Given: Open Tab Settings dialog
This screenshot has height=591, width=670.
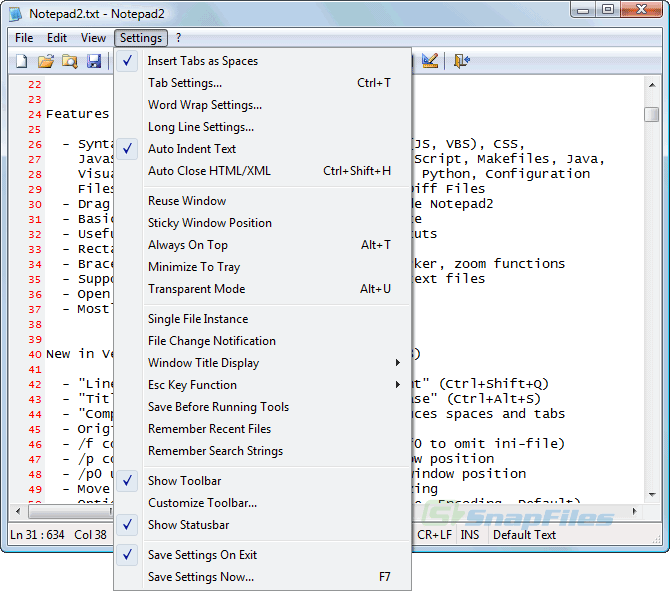Looking at the screenshot, I should [262, 83].
